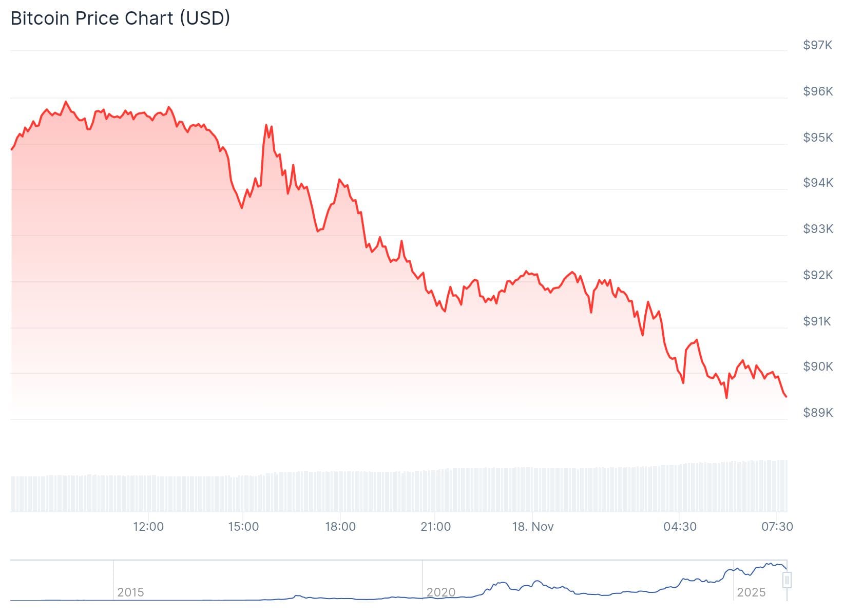
Task: Click the 18. Nov date label
Action: (x=533, y=527)
